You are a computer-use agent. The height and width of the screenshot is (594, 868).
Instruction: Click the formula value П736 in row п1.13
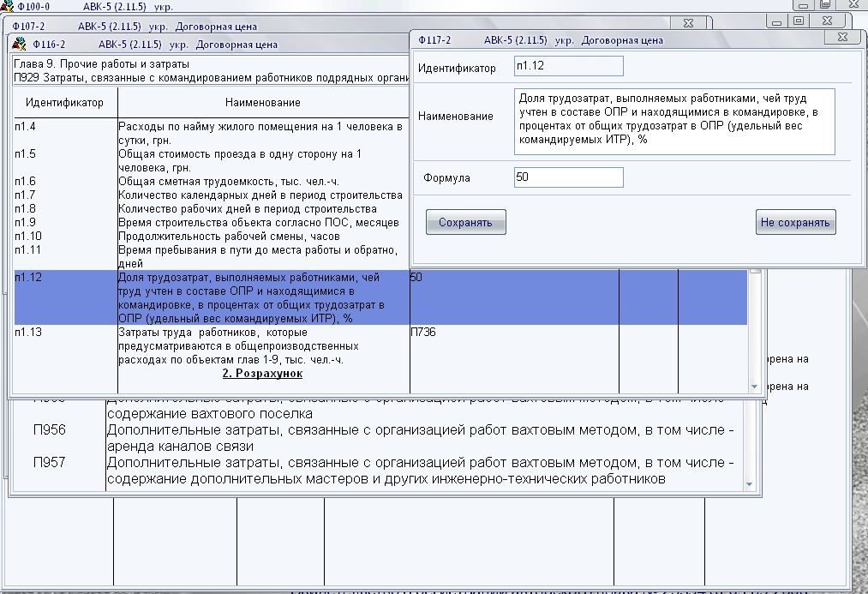[423, 333]
